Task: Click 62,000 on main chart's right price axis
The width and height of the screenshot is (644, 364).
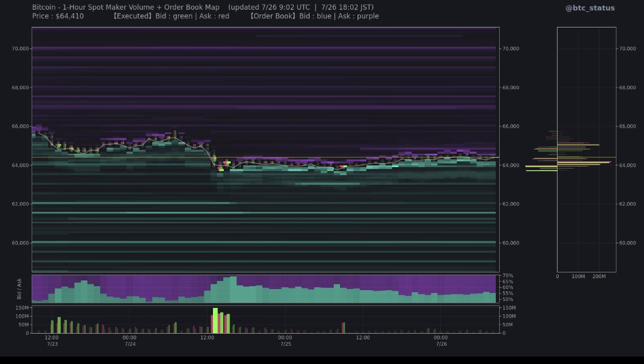Action: coord(511,204)
